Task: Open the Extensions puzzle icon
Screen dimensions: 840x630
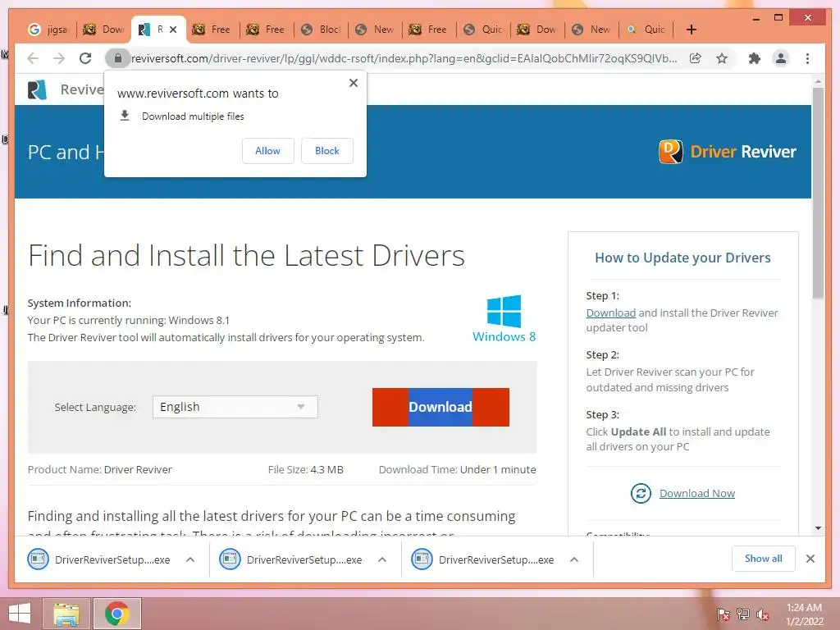Action: (755, 58)
